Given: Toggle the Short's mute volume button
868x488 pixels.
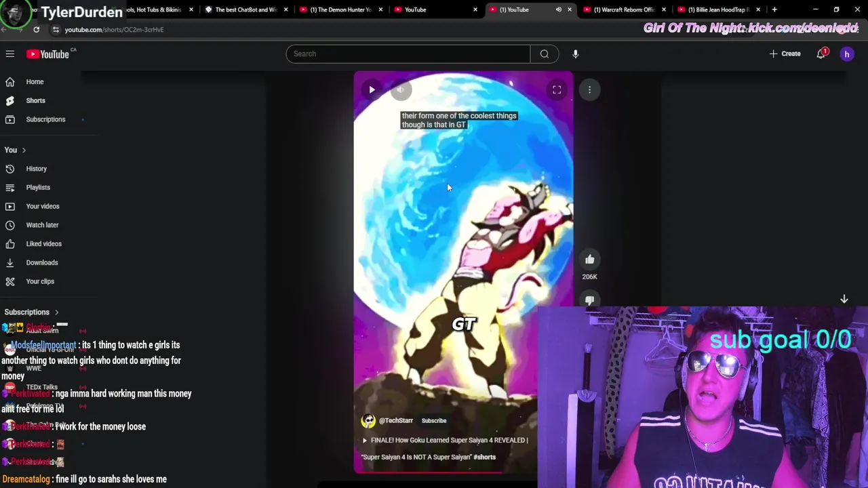Looking at the screenshot, I should point(401,89).
